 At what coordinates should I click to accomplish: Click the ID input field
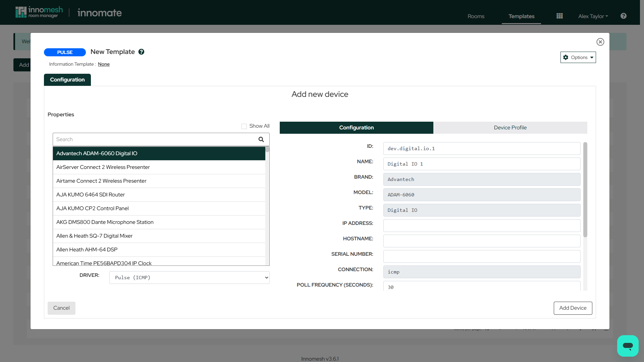point(482,148)
